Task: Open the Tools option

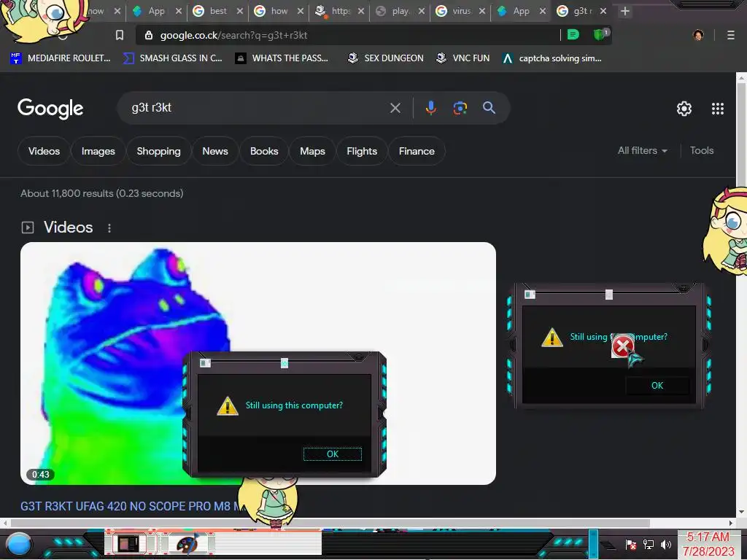Action: click(701, 150)
